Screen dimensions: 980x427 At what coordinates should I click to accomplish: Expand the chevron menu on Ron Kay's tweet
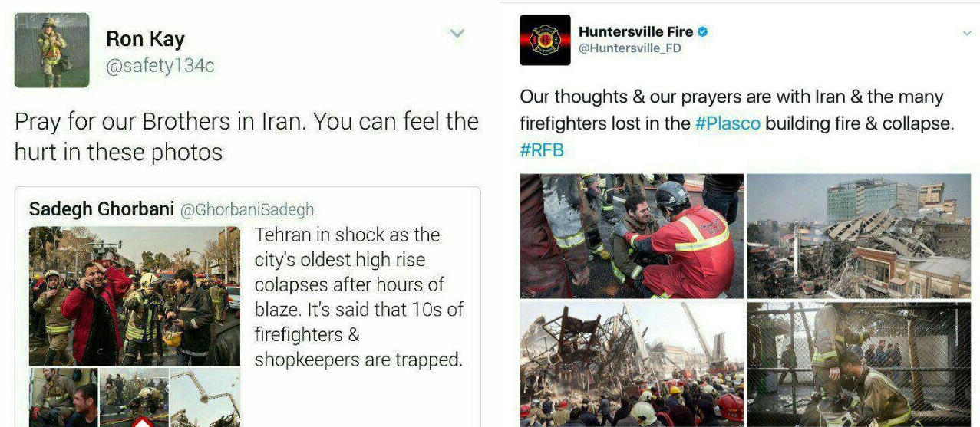tap(457, 34)
